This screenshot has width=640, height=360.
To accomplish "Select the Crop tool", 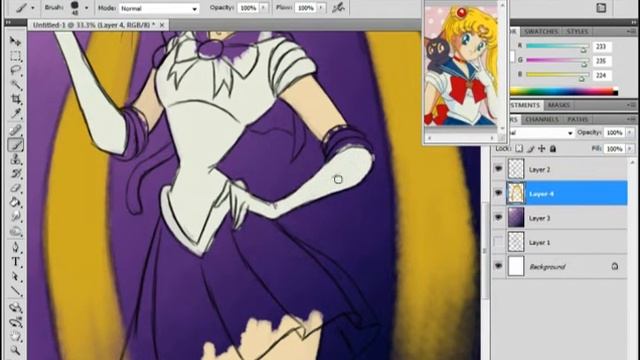I will 15,99.
